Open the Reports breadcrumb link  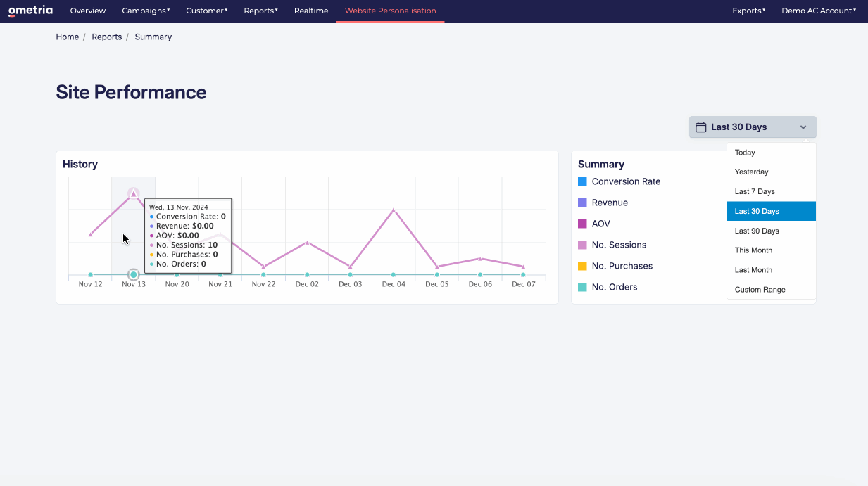click(106, 37)
